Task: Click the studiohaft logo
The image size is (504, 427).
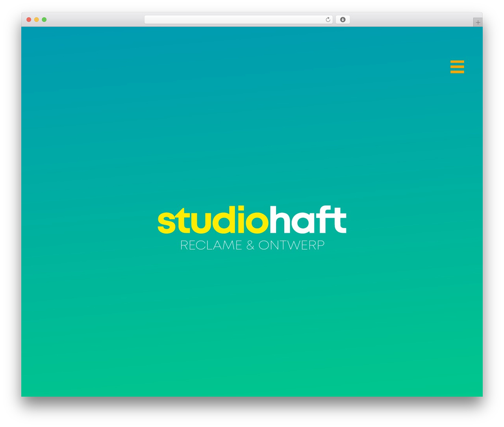Action: click(252, 219)
